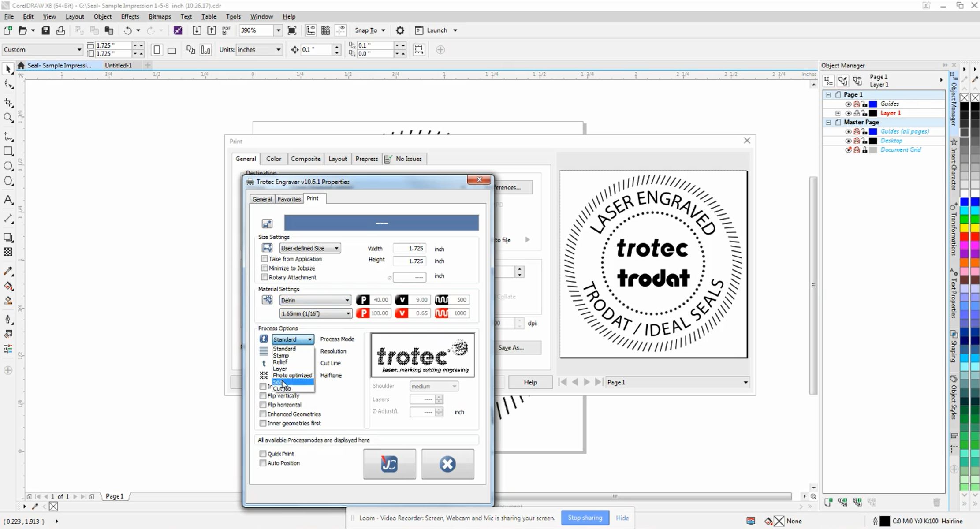Open the Standard process mode dropdown

coord(293,339)
